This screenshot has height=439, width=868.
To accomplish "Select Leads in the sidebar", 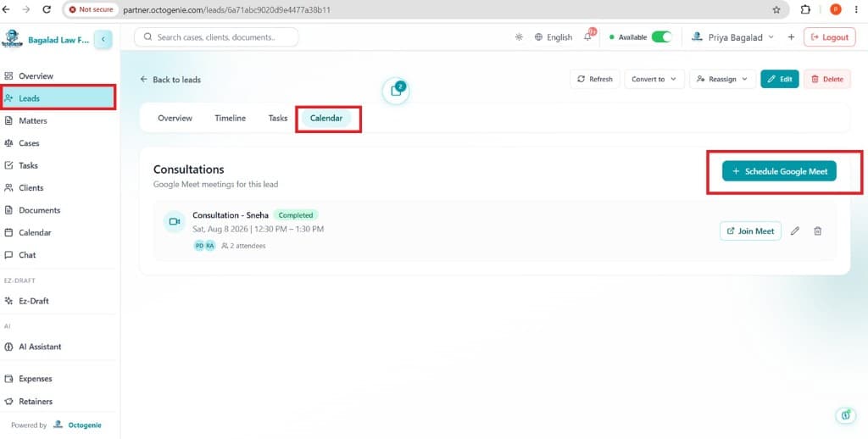I will coord(58,98).
